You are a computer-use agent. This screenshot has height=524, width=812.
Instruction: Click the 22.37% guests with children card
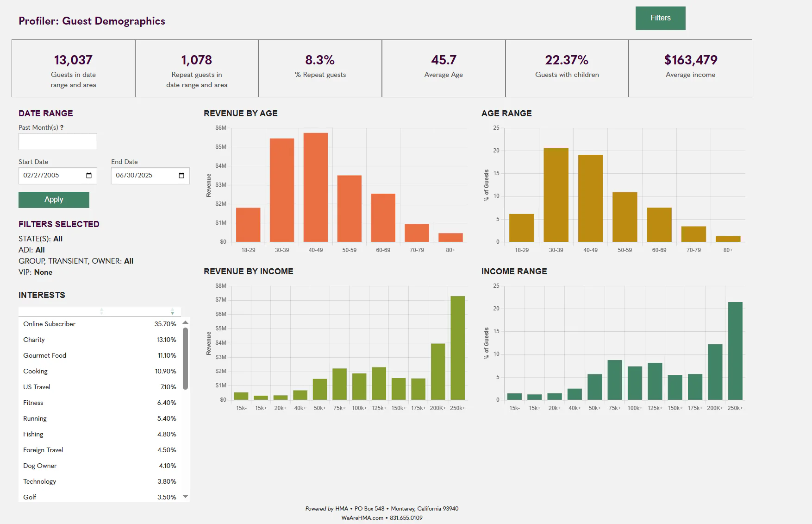567,68
